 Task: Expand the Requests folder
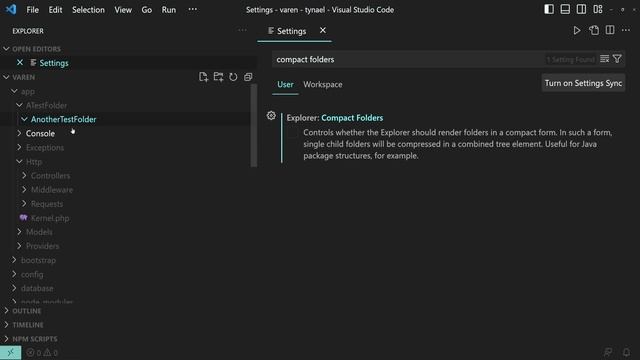tap(24, 204)
